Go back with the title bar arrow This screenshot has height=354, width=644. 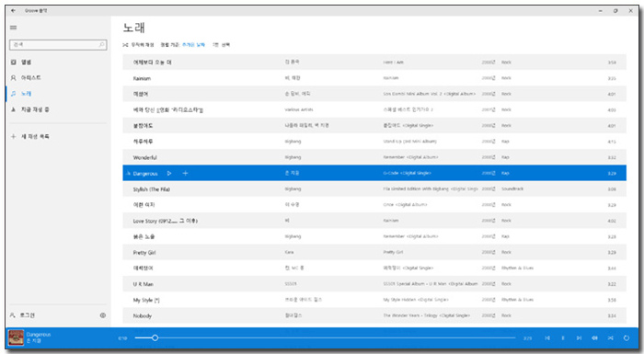pos(13,11)
